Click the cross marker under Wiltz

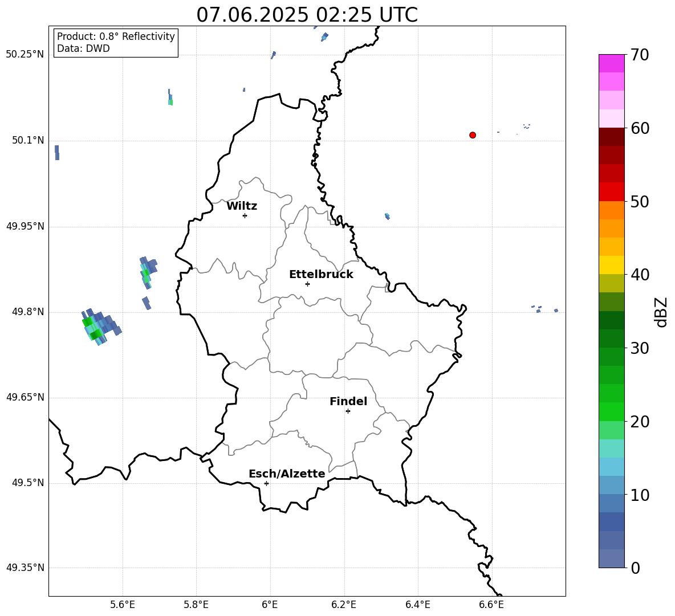(245, 215)
